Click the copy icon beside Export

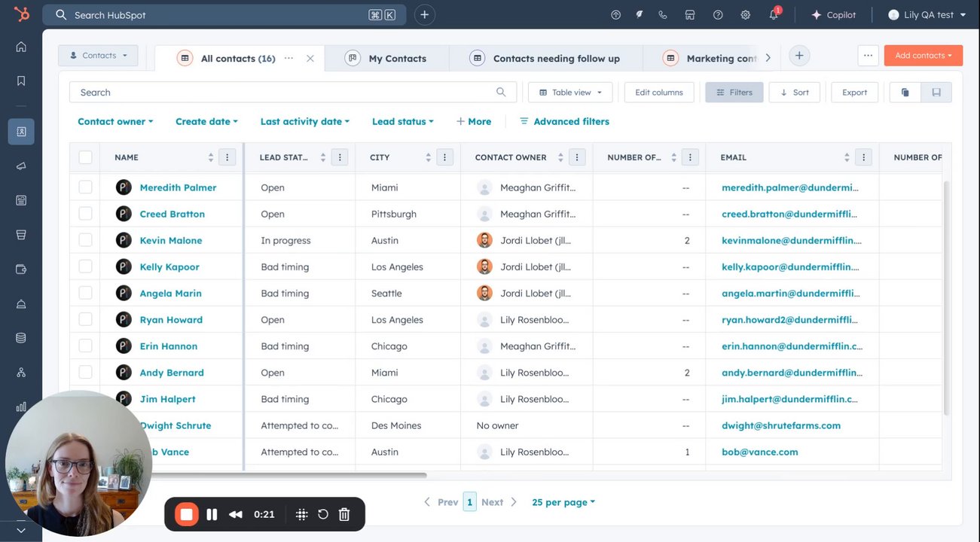905,92
